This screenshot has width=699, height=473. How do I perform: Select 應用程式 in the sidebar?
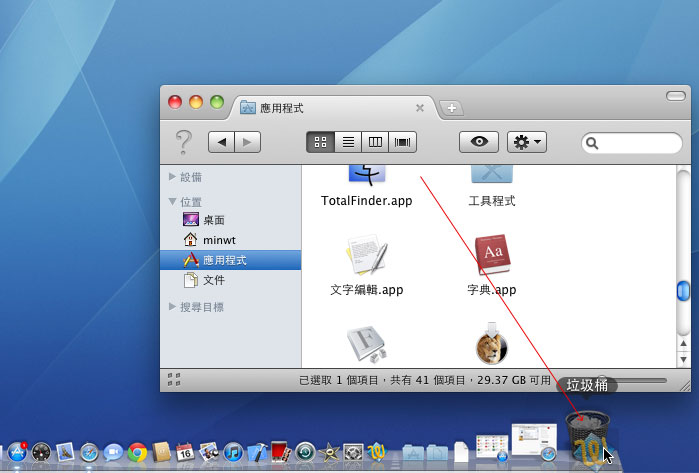pos(230,260)
